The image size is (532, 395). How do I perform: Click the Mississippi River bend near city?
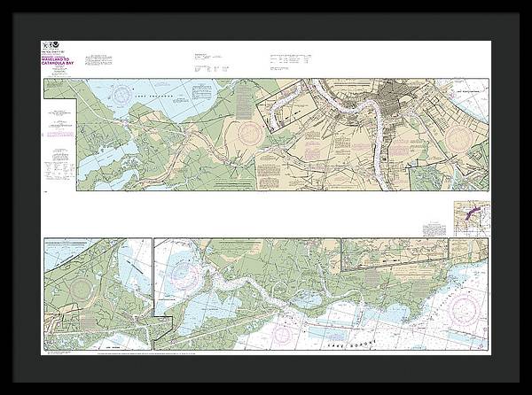point(375,111)
